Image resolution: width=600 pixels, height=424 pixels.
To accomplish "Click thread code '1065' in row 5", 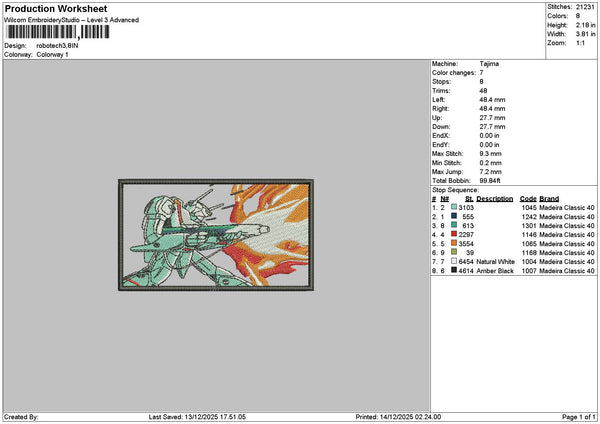I will coord(529,244).
